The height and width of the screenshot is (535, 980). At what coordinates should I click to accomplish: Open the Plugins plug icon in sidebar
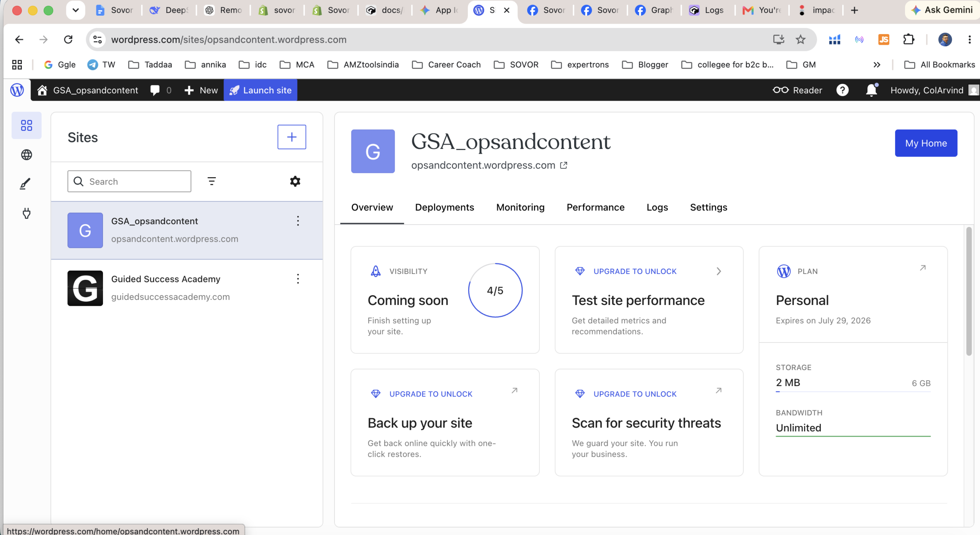(26, 213)
